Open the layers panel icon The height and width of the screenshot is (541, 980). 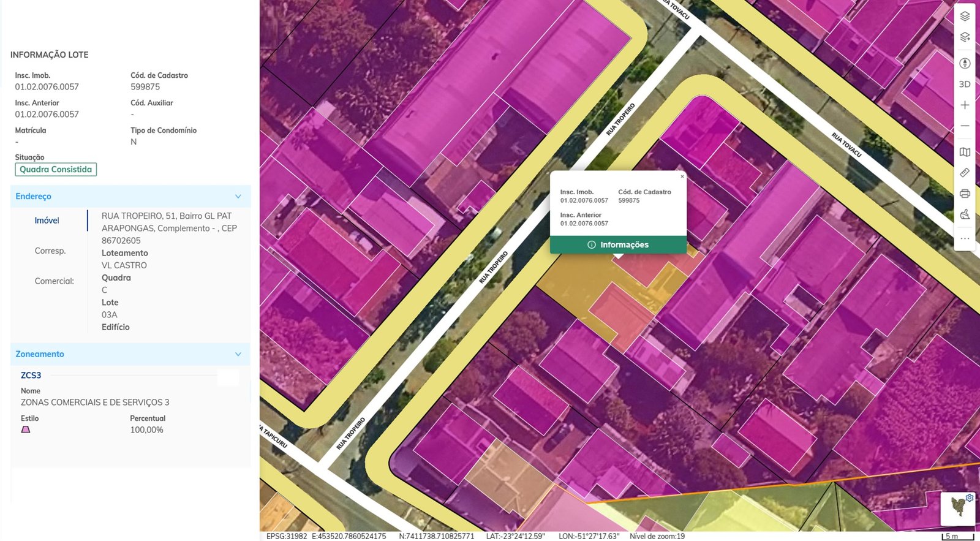pos(965,17)
